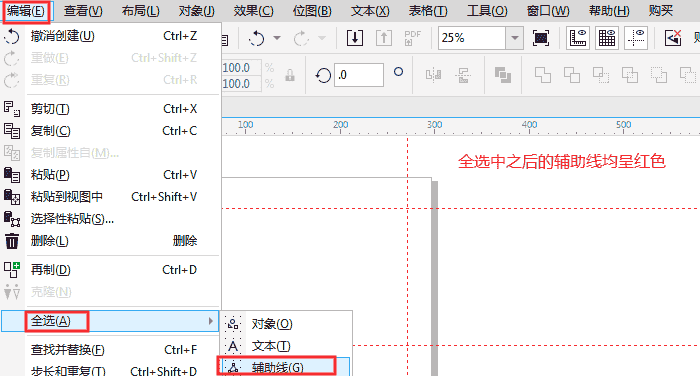Click the upper 100.0 scale percentage field
The image size is (700, 376).
(241, 68)
